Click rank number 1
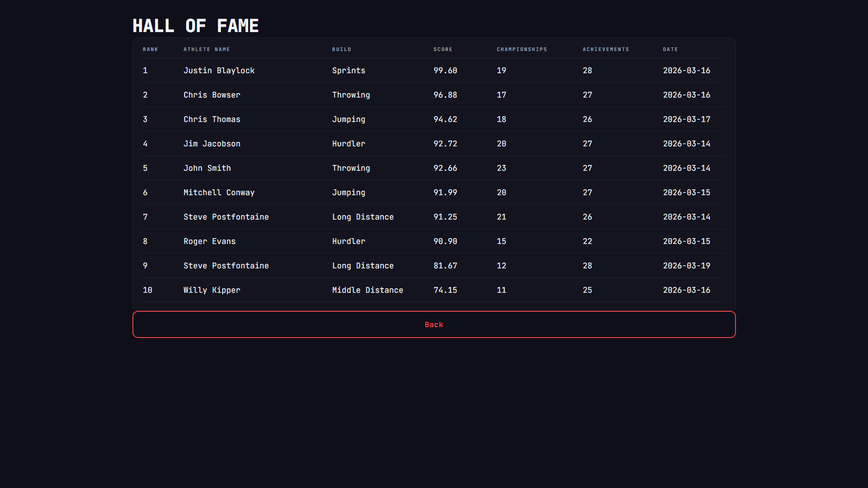This screenshot has height=488, width=868. 145,70
